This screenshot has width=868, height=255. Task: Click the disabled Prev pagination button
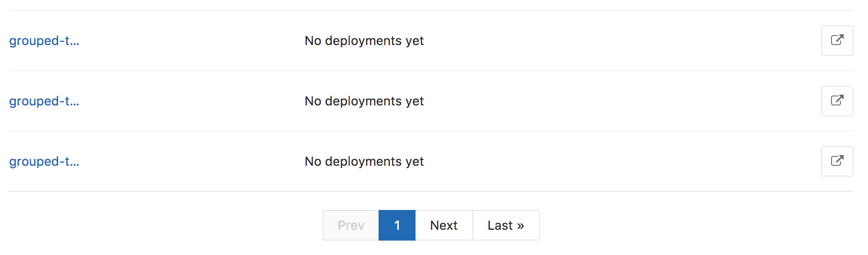click(x=351, y=225)
